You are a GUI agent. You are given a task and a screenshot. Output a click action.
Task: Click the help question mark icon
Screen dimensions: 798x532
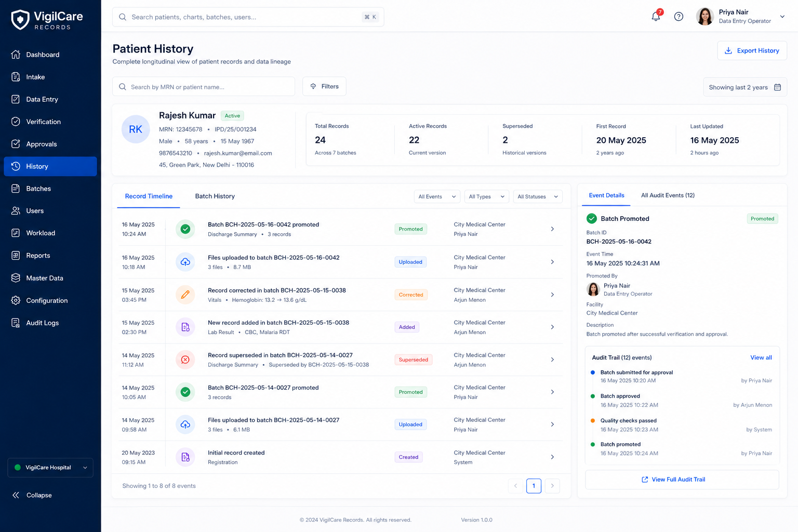point(679,17)
